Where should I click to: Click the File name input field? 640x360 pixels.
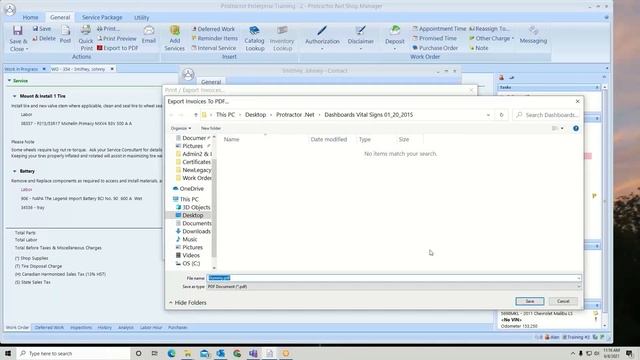coord(393,278)
